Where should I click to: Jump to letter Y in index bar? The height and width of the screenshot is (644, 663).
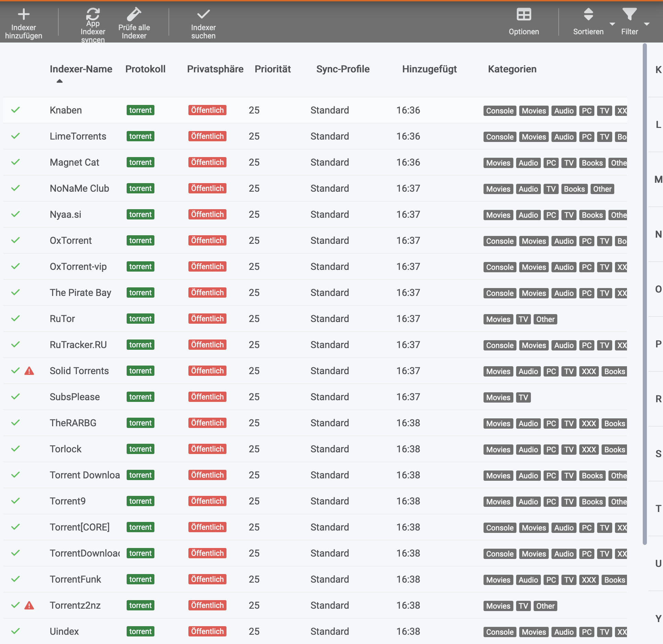click(x=658, y=618)
